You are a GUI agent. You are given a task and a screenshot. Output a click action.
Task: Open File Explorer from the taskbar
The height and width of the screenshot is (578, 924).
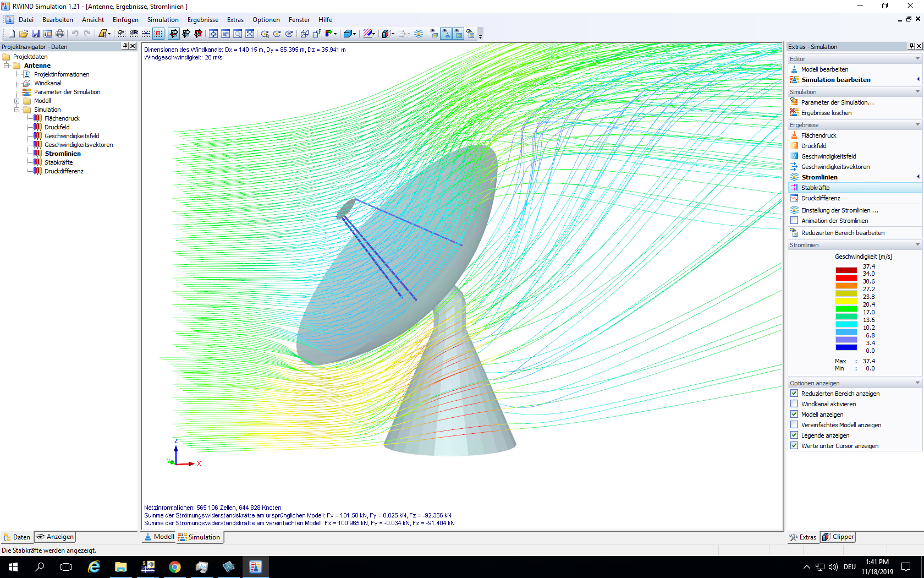click(x=121, y=567)
